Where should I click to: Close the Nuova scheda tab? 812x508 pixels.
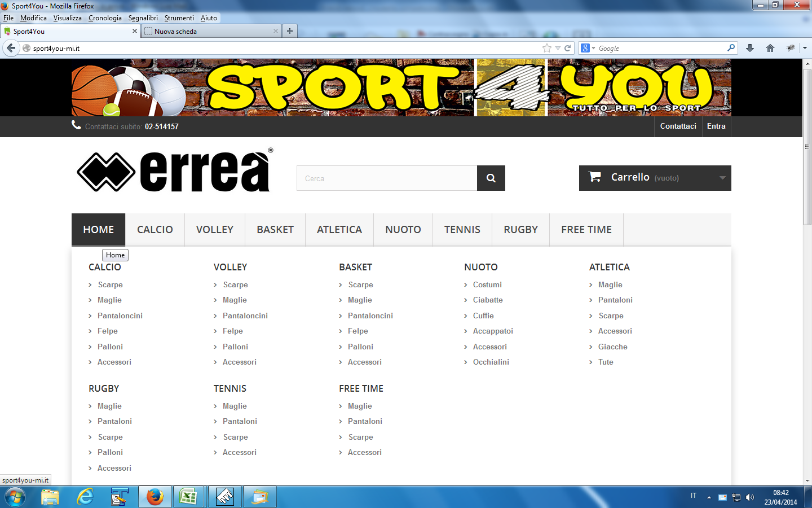click(x=276, y=31)
